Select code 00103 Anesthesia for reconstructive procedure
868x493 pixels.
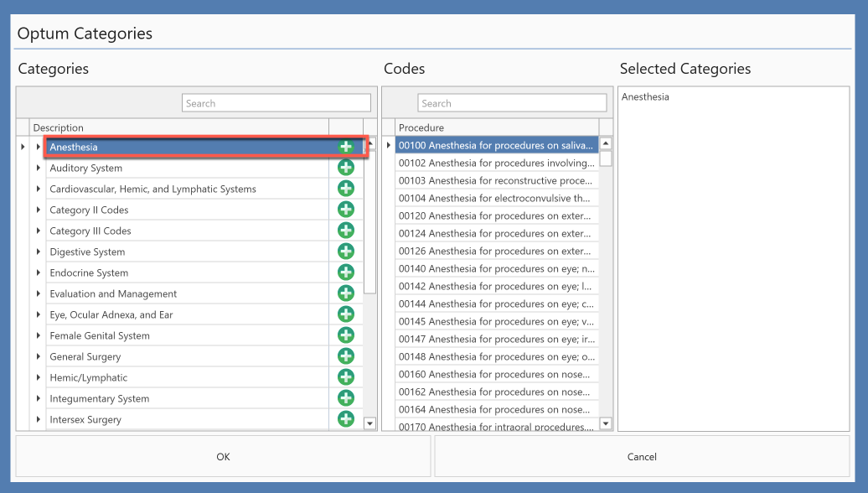coord(497,180)
